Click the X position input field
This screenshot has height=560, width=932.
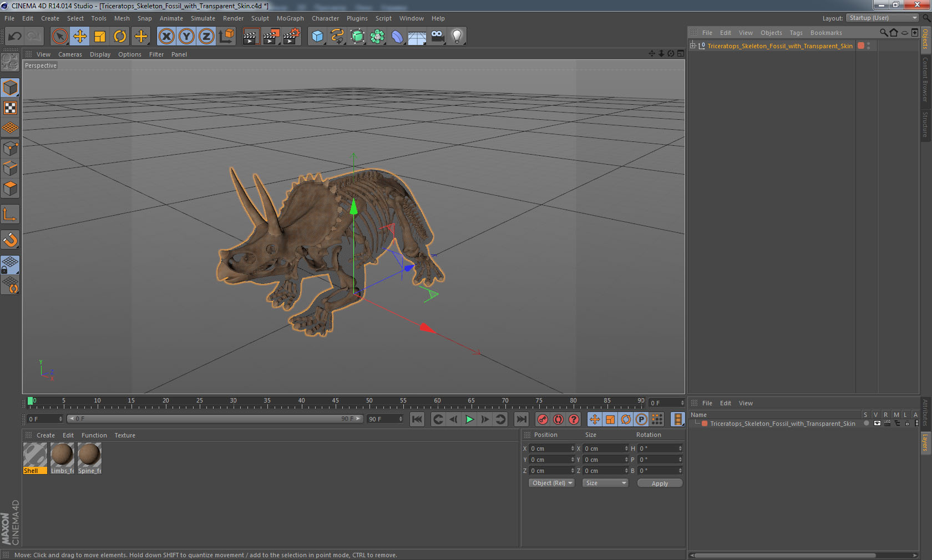pos(551,449)
